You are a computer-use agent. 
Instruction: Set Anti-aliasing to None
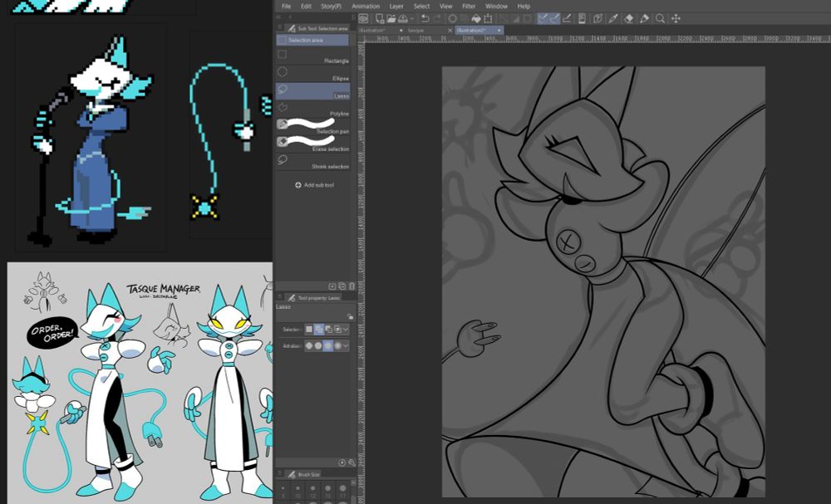pos(309,345)
